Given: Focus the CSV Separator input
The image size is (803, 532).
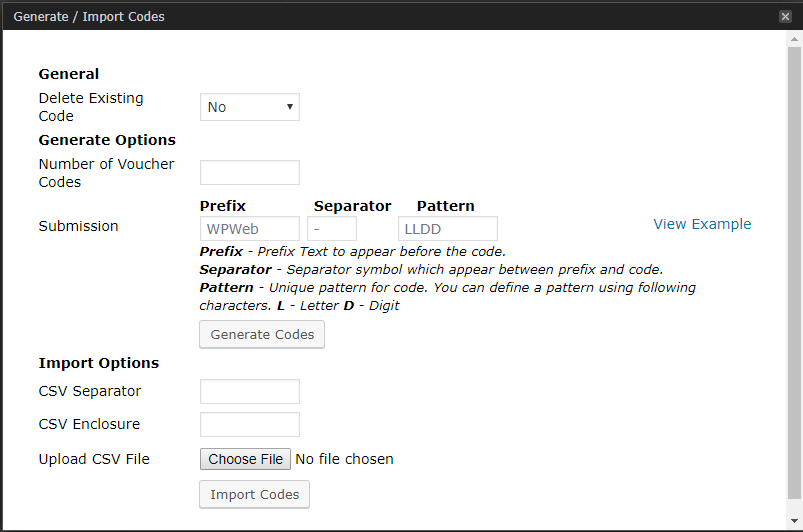Looking at the screenshot, I should tap(250, 392).
